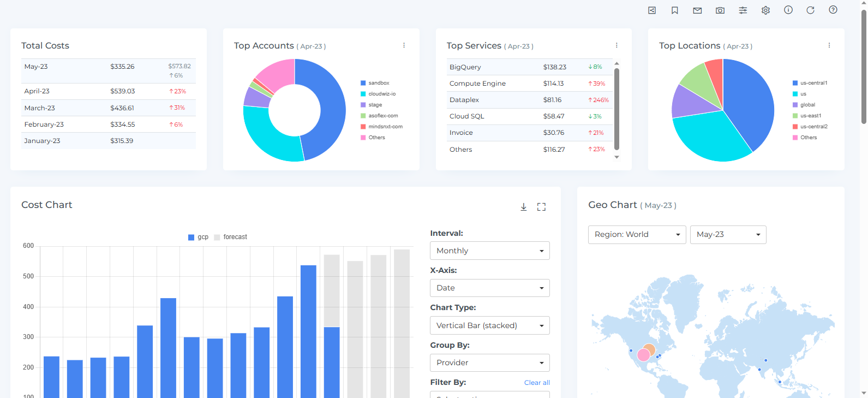Open the filter sliders icon
The image size is (868, 398).
coord(743,10)
